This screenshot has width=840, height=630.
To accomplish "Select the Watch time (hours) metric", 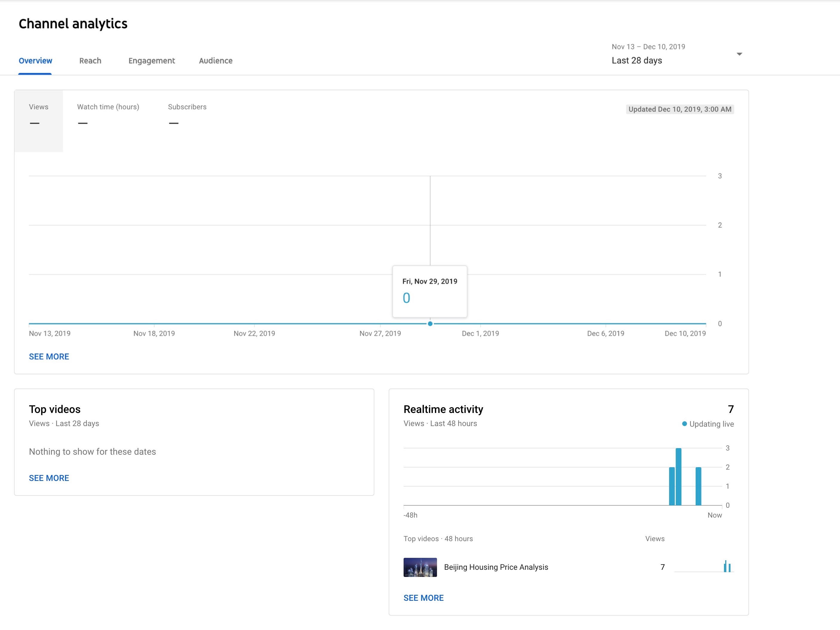I will point(108,114).
